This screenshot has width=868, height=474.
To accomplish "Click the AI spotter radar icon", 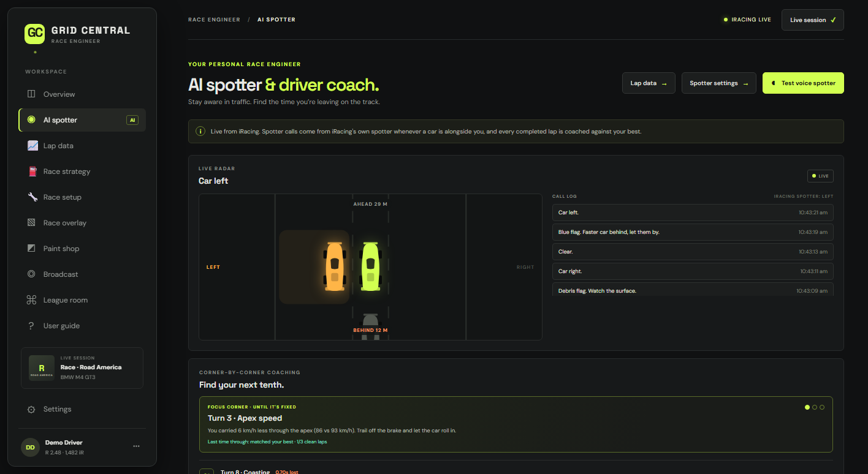I will (32, 120).
